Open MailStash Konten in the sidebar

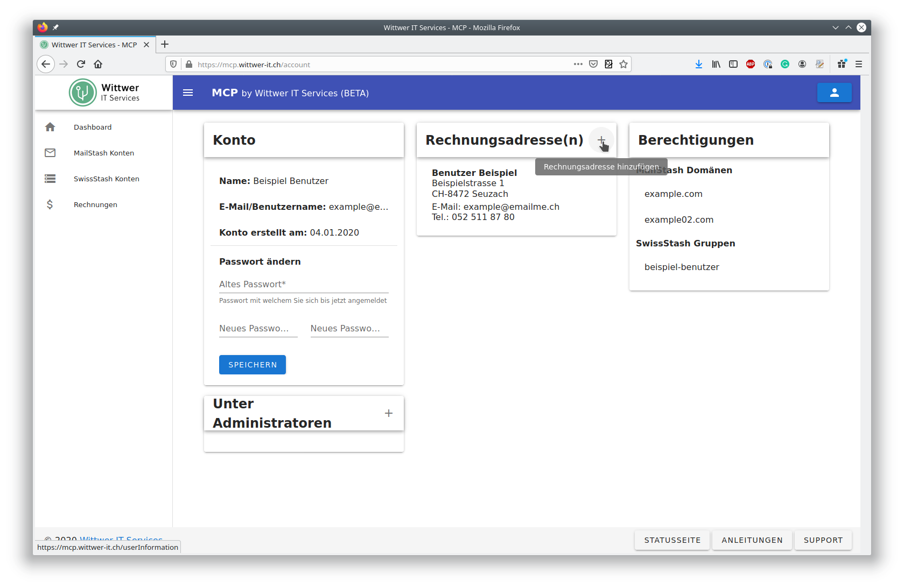tap(104, 153)
